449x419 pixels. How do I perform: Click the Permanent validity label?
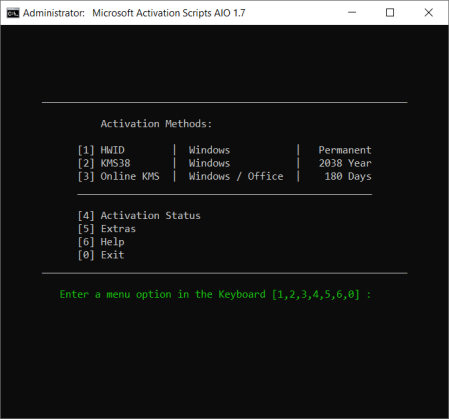click(345, 150)
